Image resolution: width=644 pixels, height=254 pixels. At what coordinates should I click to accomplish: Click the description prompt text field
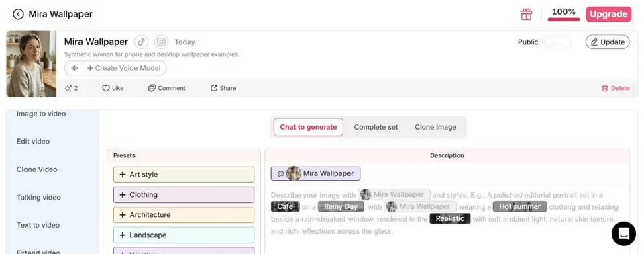tap(447, 218)
